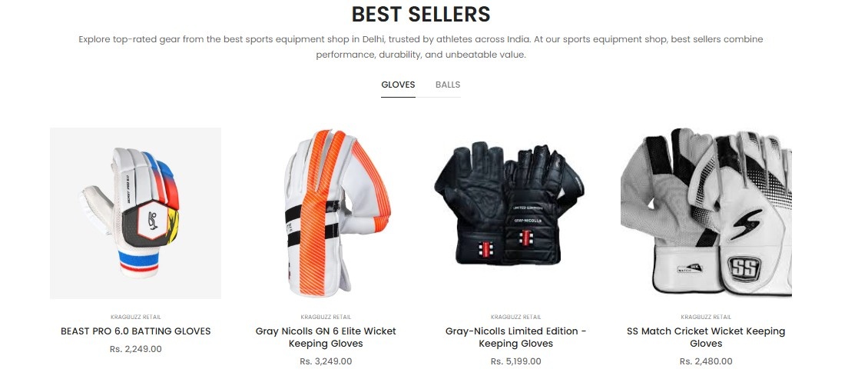Click the BEAST PRO 6.0 BATTING GLOVES title
Image resolution: width=868 pixels, height=389 pixels.
point(136,331)
